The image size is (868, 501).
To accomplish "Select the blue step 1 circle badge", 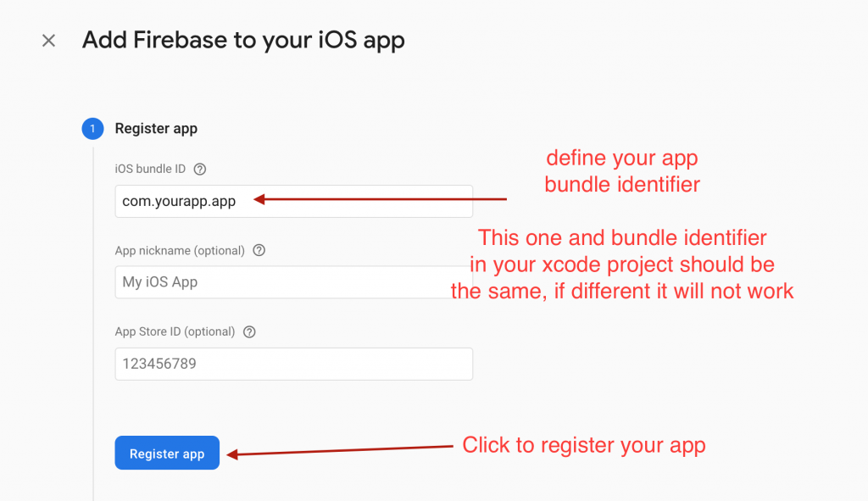I will click(x=92, y=129).
